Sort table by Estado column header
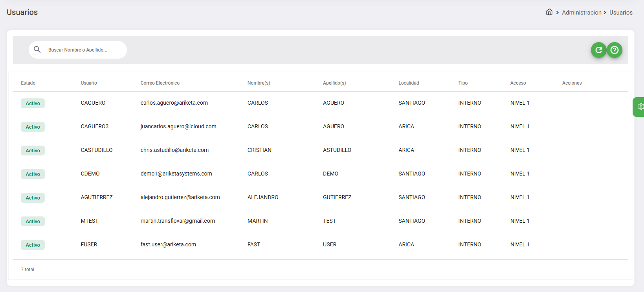Image resolution: width=644 pixels, height=292 pixels. (x=28, y=83)
